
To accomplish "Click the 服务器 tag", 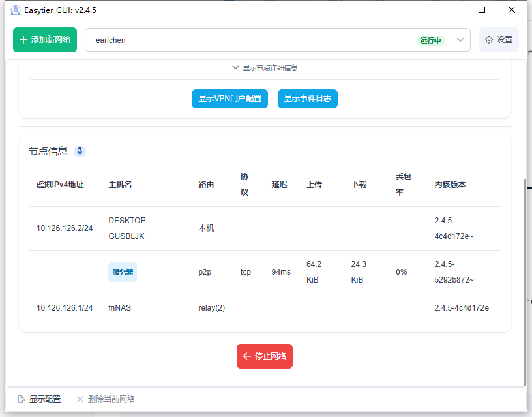I will click(x=123, y=272).
